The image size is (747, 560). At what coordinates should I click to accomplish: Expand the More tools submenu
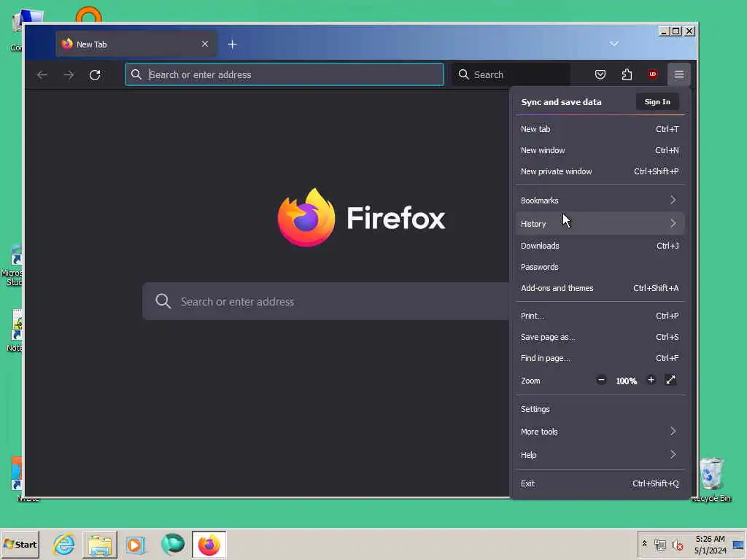coord(600,432)
